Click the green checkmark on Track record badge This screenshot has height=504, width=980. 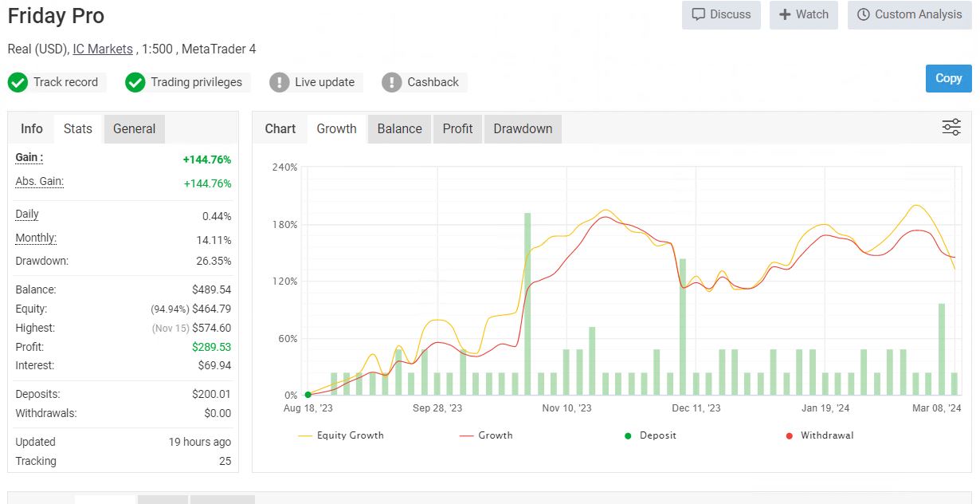(19, 82)
